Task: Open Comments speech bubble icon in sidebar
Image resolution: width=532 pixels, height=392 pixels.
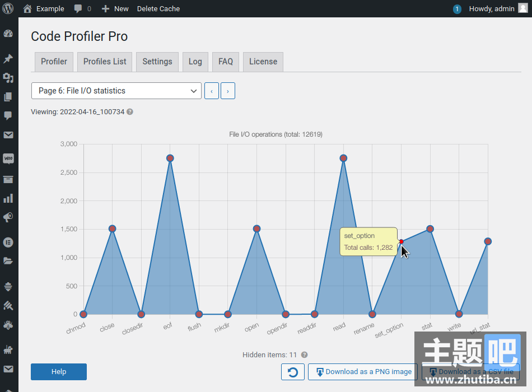Action: tap(8, 116)
